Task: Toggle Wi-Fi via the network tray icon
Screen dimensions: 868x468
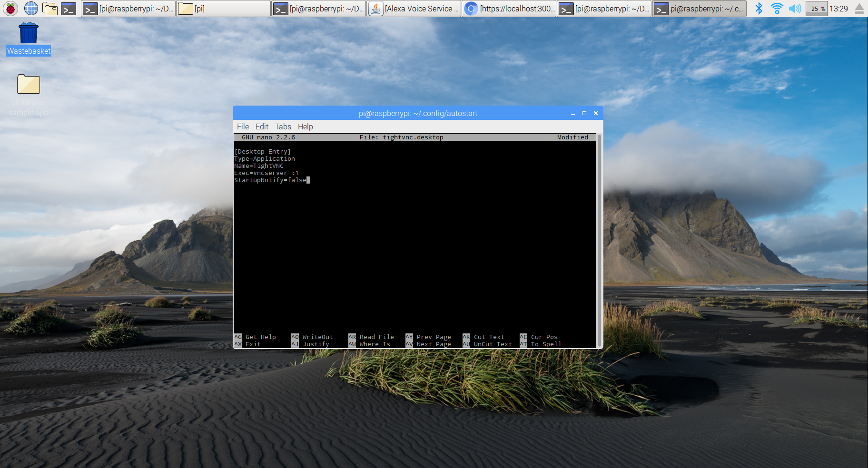Action: click(777, 8)
